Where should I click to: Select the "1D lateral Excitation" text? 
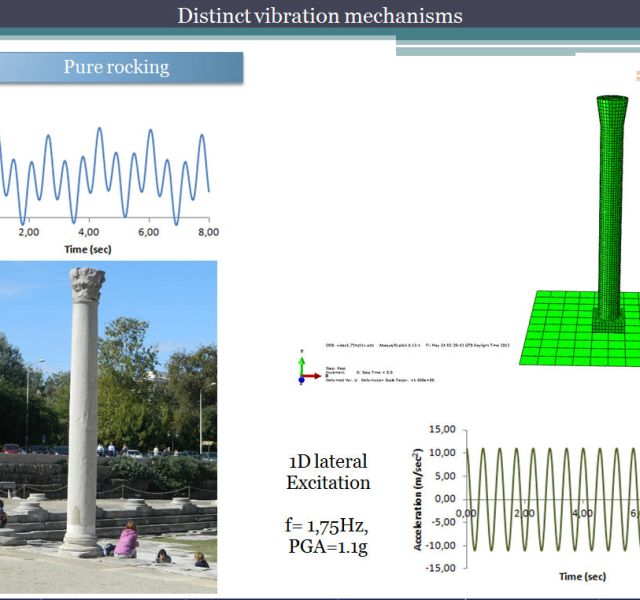pyautogui.click(x=328, y=472)
